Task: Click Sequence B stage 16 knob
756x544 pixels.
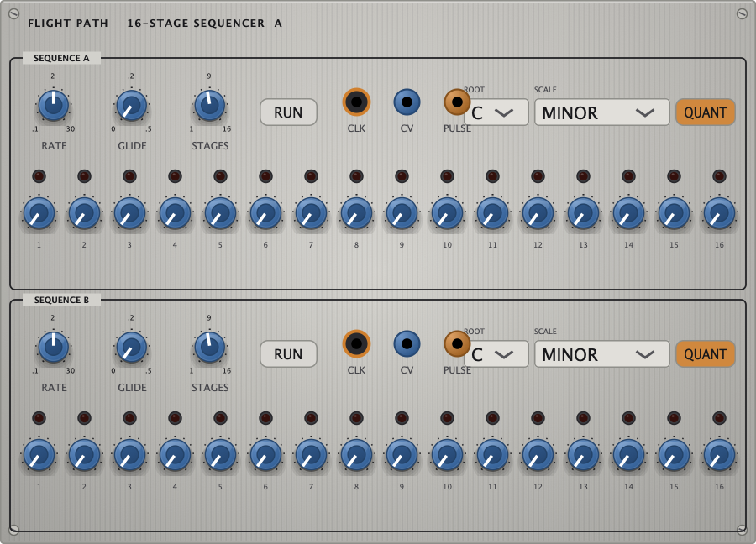Action: pyautogui.click(x=719, y=455)
